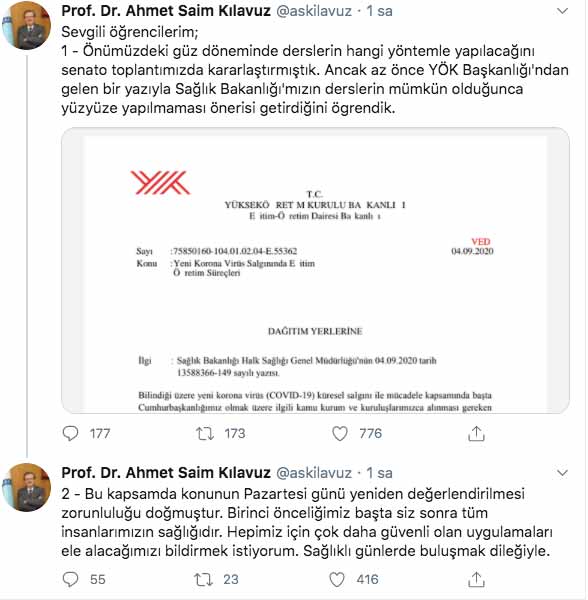The height and width of the screenshot is (600, 588).
Task: Open Prof. Dr. Ahmet Saim Kılavuz name on first tweet
Action: (x=166, y=11)
